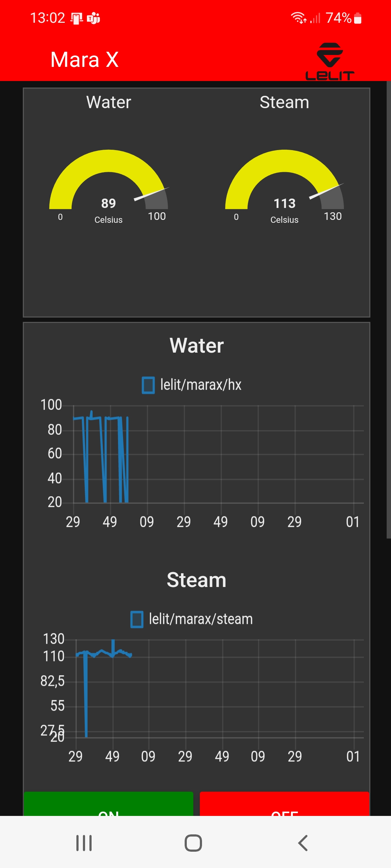Tap the mobile signal strength icon
The height and width of the screenshot is (868, 391).
[315, 18]
